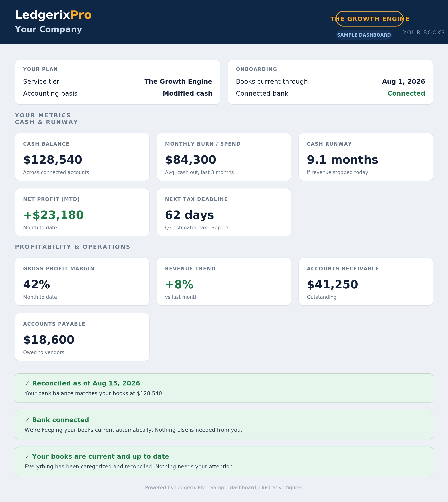Click The Growth Engine tier value

coord(178,82)
